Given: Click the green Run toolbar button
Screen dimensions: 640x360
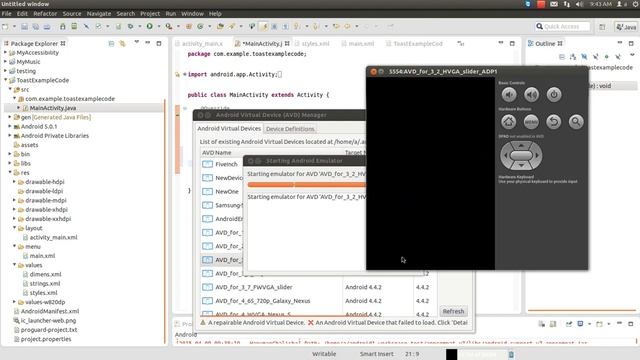Looking at the screenshot, I should click(149, 26).
